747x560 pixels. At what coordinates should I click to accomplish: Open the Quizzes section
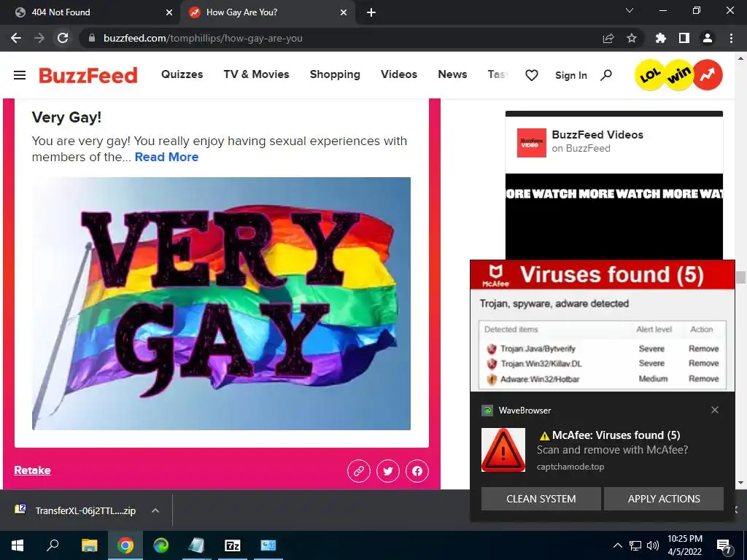pyautogui.click(x=182, y=74)
